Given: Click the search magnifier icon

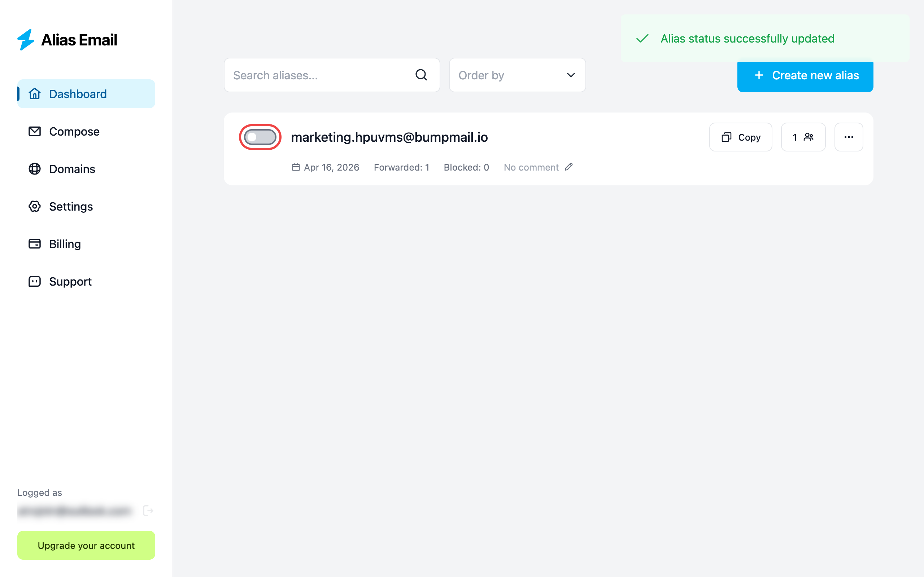Looking at the screenshot, I should (x=421, y=75).
